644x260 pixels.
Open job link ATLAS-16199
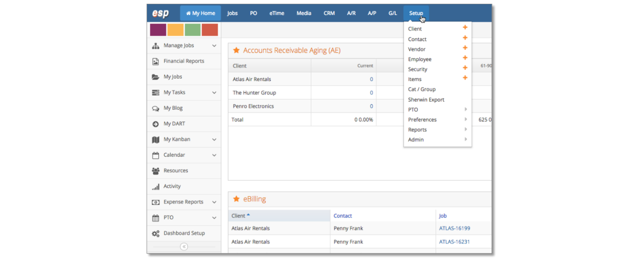pyautogui.click(x=455, y=228)
